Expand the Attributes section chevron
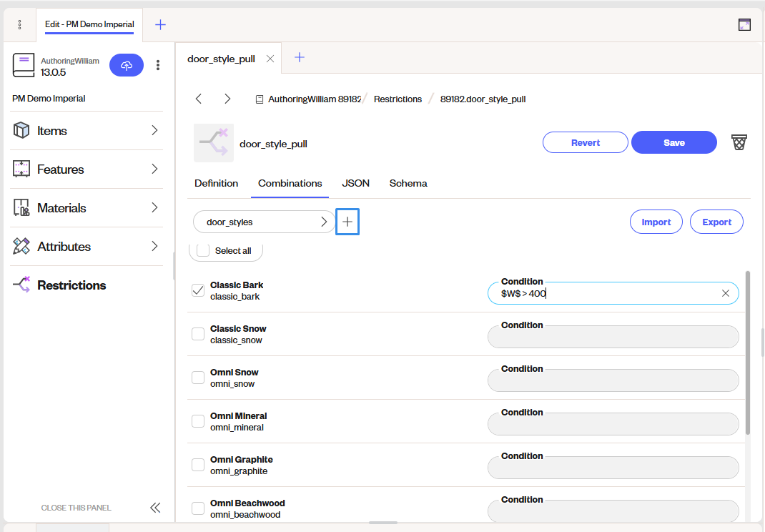The height and width of the screenshot is (532, 765). (154, 246)
